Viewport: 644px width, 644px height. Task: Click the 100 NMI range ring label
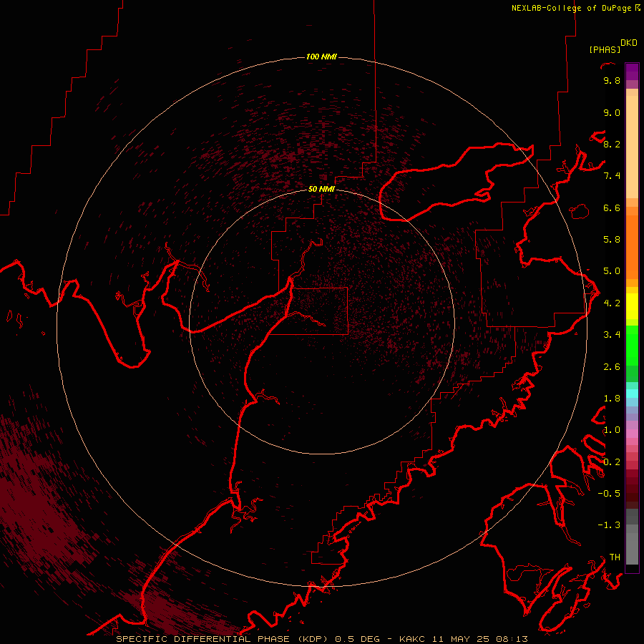point(321,57)
